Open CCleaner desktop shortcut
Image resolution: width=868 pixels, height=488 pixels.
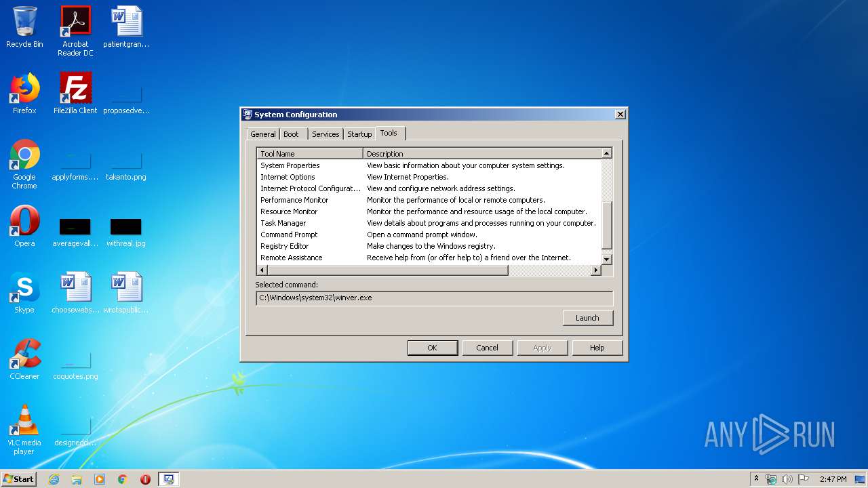24,360
